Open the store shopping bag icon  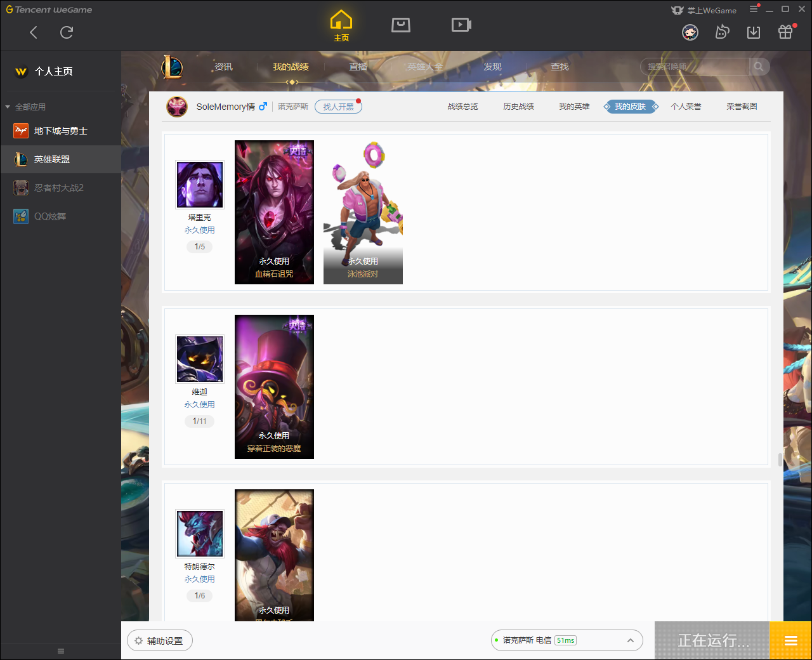tap(401, 25)
